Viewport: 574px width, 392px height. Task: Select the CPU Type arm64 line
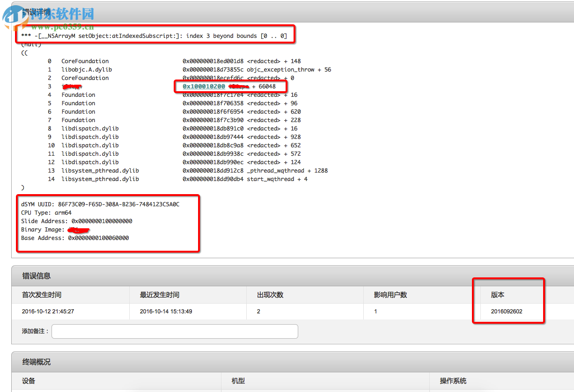coord(46,213)
